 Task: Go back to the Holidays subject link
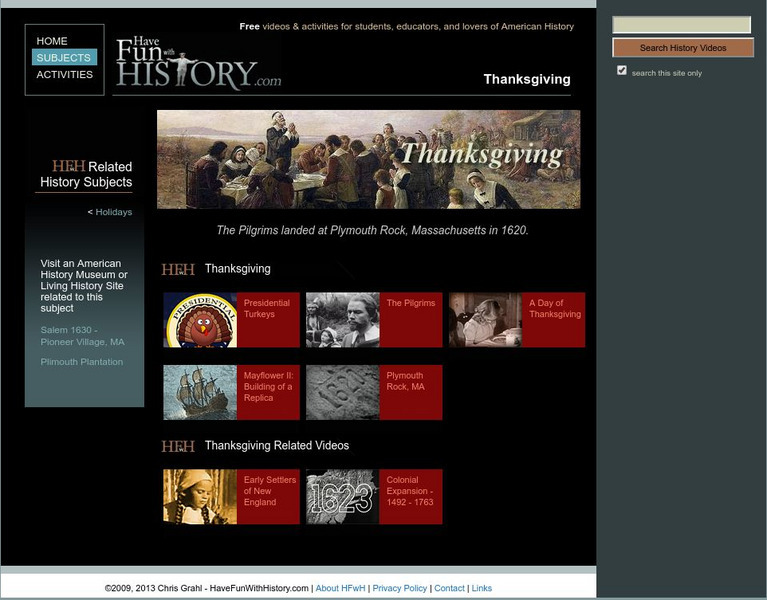(x=113, y=212)
